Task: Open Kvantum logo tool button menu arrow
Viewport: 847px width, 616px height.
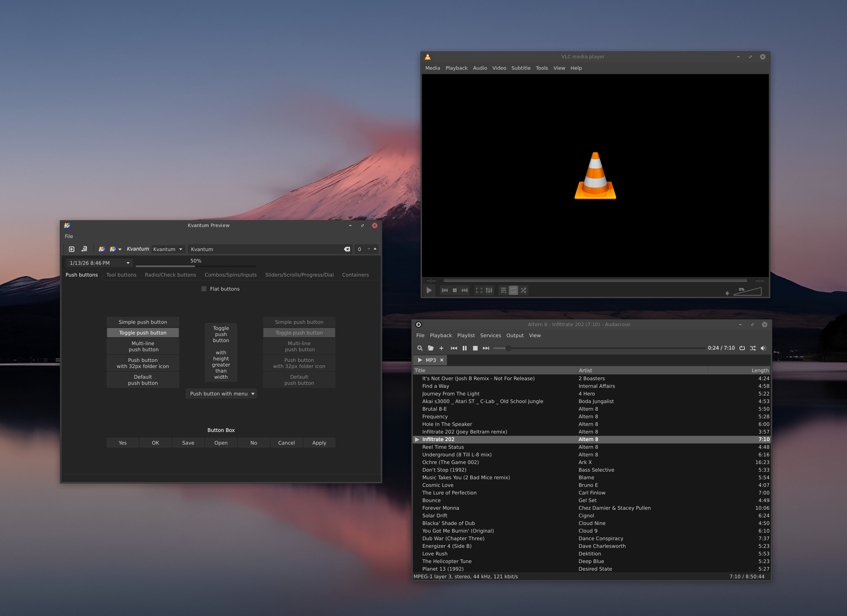Action: pyautogui.click(x=120, y=250)
